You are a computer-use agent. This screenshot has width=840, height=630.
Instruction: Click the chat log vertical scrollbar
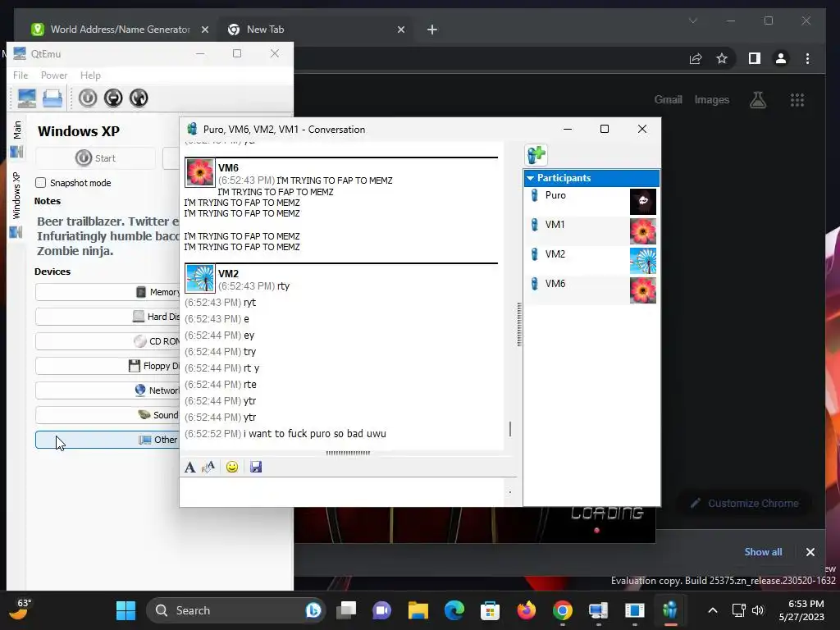[510, 428]
